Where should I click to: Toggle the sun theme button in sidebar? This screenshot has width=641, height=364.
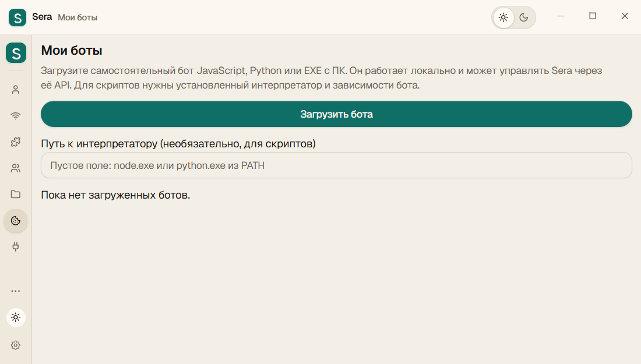click(x=16, y=317)
